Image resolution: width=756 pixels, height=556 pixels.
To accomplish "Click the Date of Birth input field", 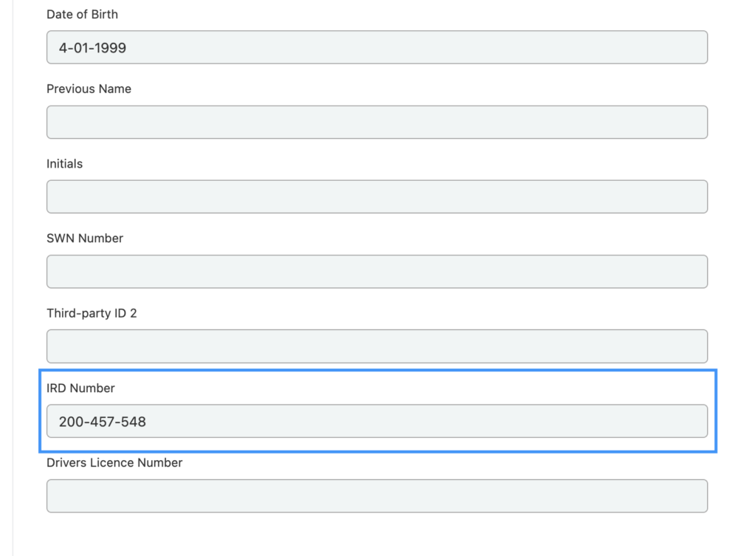I will 377,47.
